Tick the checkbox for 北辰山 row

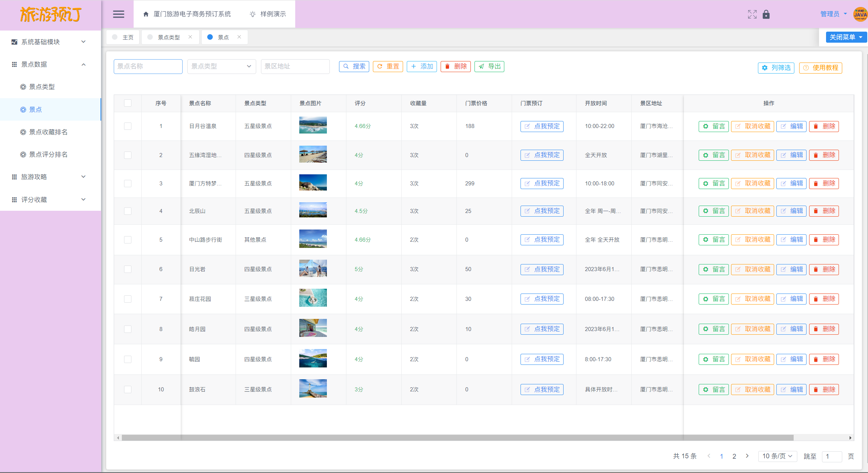(128, 211)
